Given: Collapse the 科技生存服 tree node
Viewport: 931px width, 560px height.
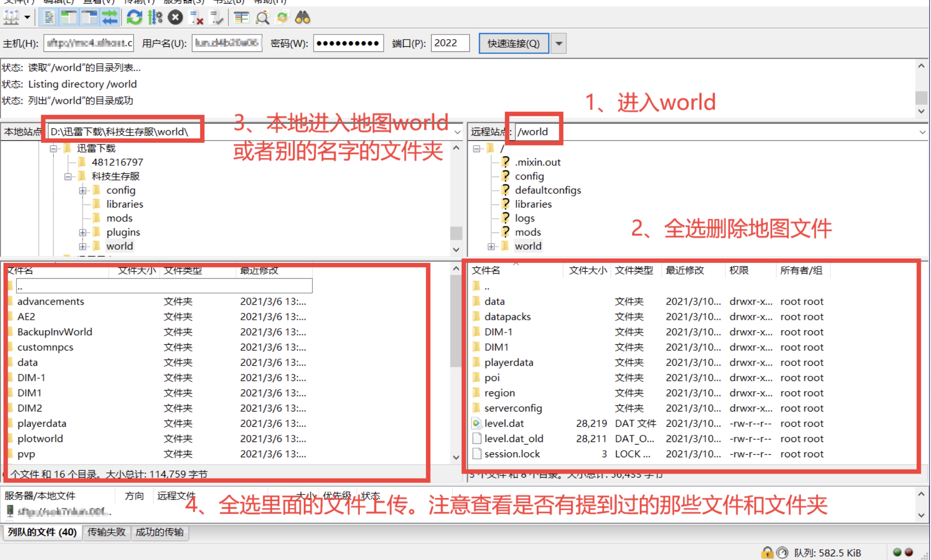Looking at the screenshot, I should 68,177.
